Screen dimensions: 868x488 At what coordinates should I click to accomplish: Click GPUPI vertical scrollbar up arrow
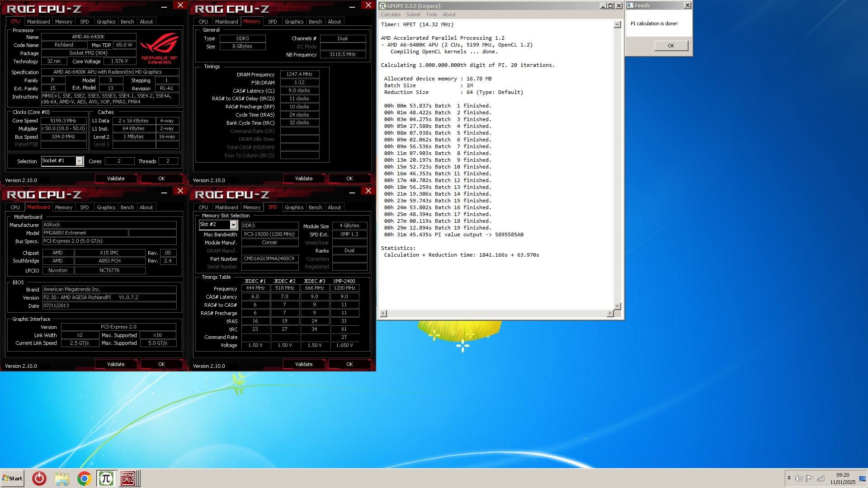[618, 24]
